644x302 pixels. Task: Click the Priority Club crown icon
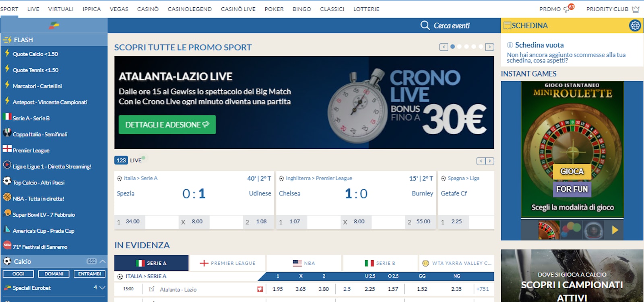click(x=636, y=9)
